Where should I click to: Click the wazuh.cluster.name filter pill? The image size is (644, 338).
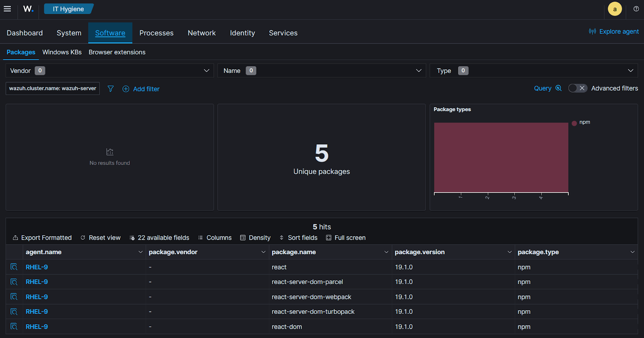coord(53,89)
